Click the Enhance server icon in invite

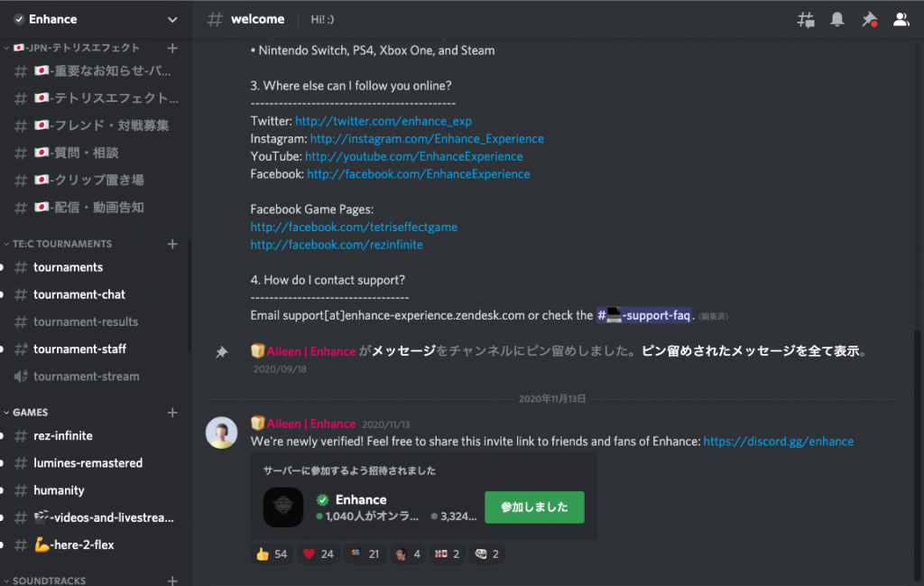tap(283, 507)
